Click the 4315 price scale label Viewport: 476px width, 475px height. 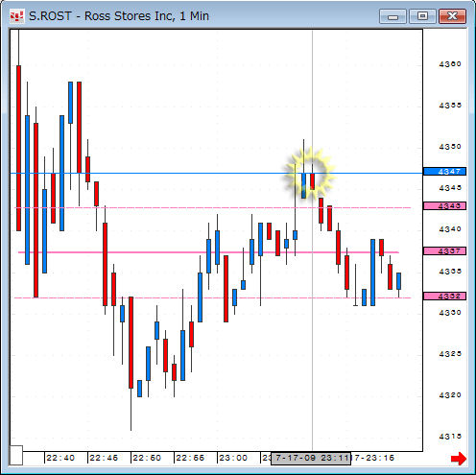[x=450, y=437]
